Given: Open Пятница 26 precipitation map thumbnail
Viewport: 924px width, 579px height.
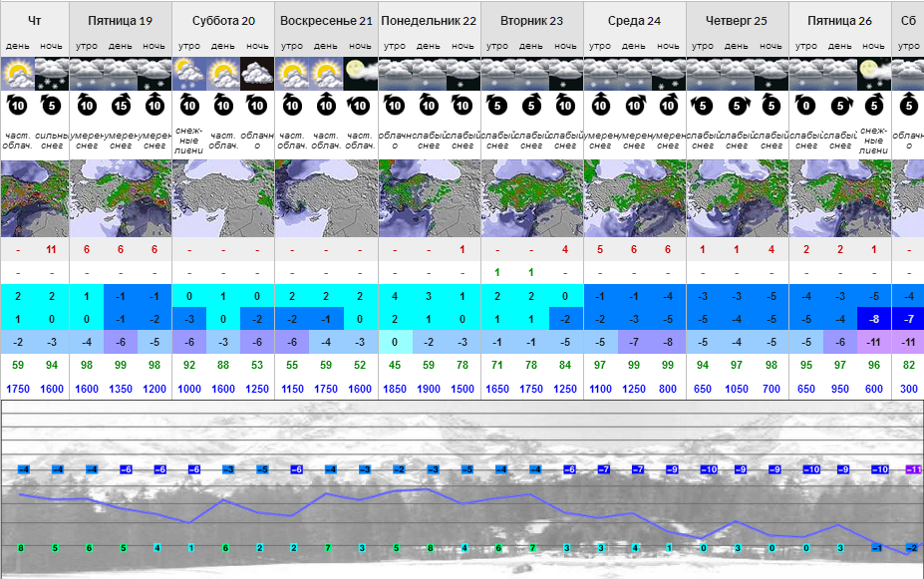Looking at the screenshot, I should [840, 198].
